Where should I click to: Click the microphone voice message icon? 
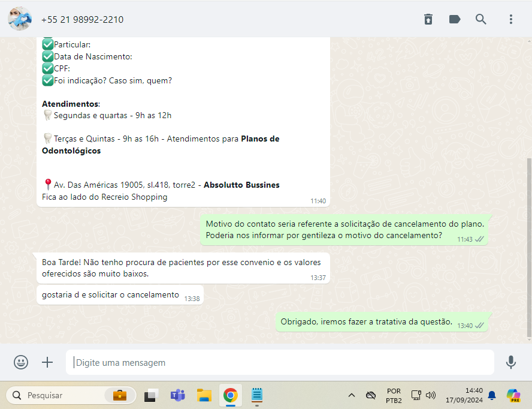(510, 362)
